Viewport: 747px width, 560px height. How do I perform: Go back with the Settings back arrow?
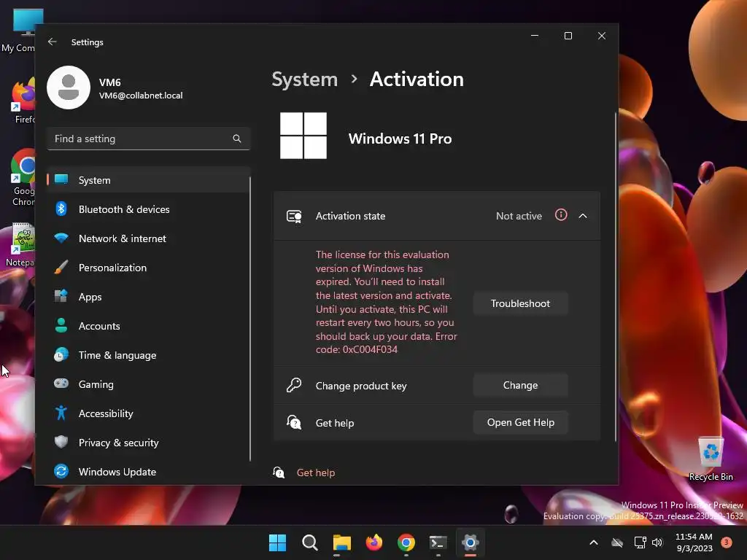pos(53,42)
